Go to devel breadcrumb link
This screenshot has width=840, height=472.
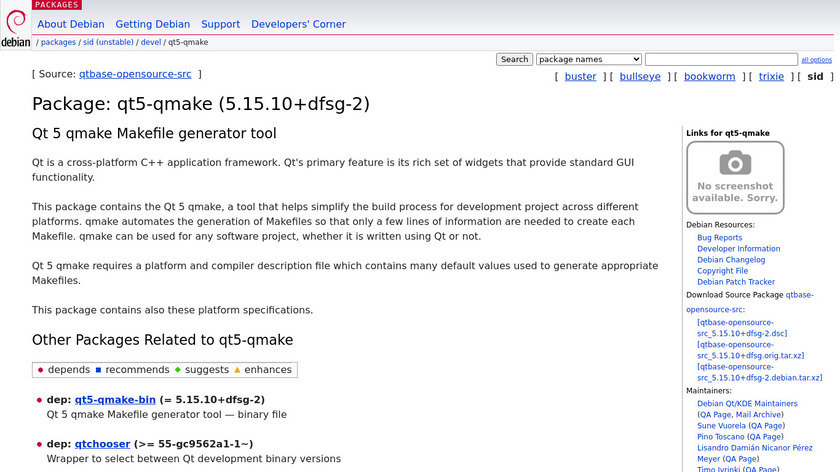pyautogui.click(x=151, y=42)
